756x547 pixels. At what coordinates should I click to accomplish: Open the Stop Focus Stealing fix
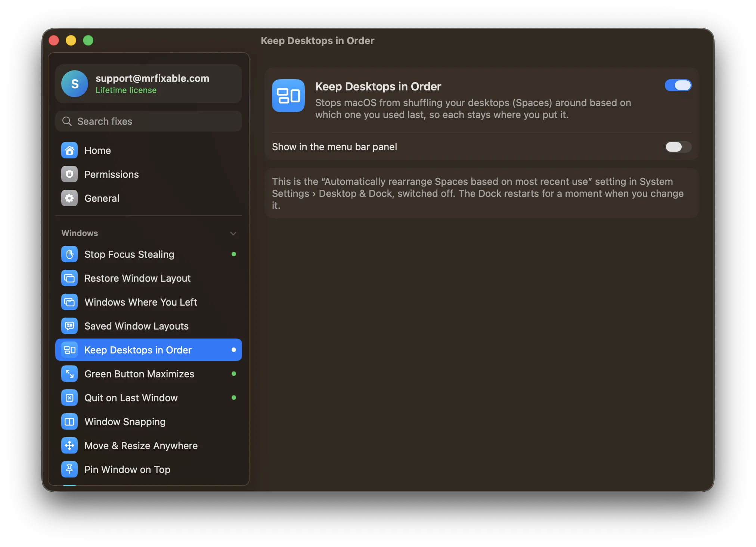tap(149, 254)
